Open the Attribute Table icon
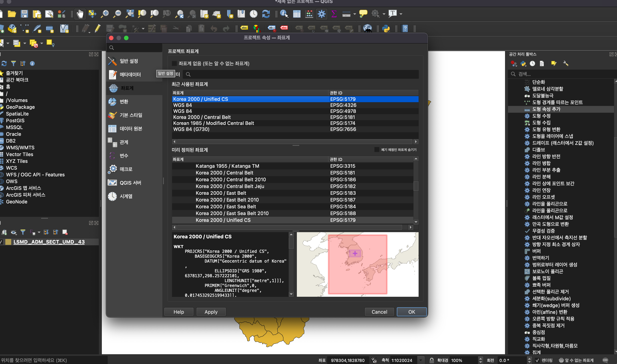 point(297,14)
